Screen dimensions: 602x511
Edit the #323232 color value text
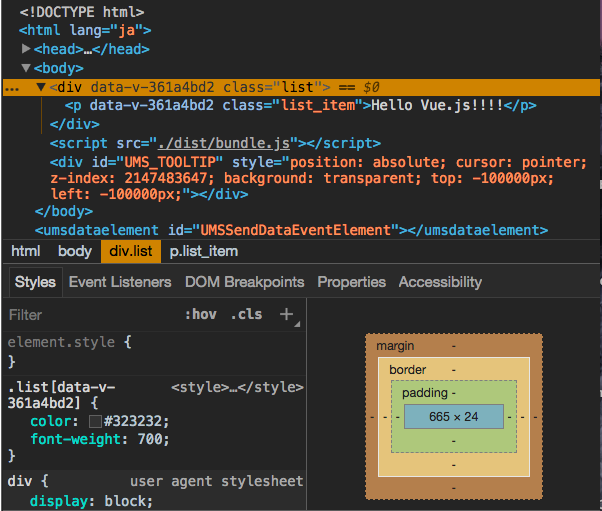(133, 421)
